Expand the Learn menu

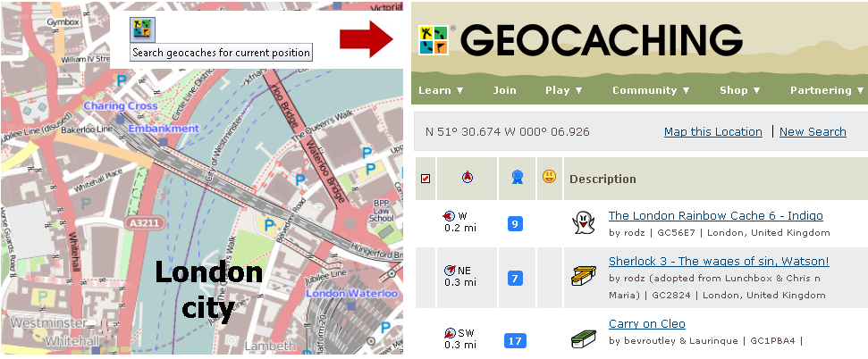(441, 90)
